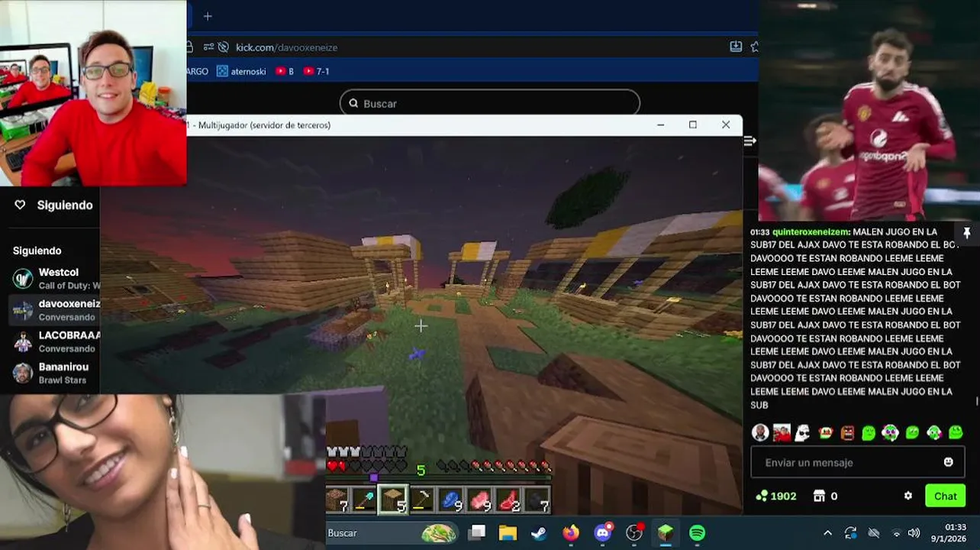Click the volume speaker tray icon
Screen dimensions: 980x550
pyautogui.click(x=914, y=532)
